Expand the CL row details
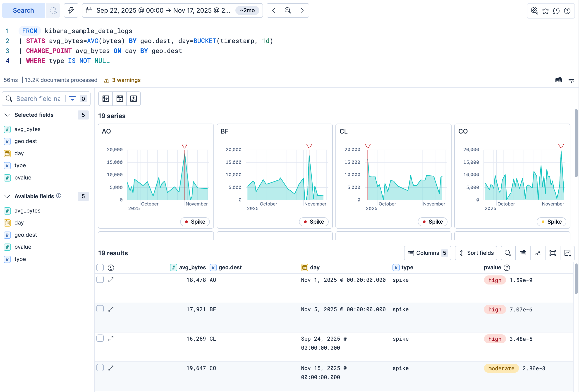Viewport: 579px width, 392px height. tap(111, 339)
